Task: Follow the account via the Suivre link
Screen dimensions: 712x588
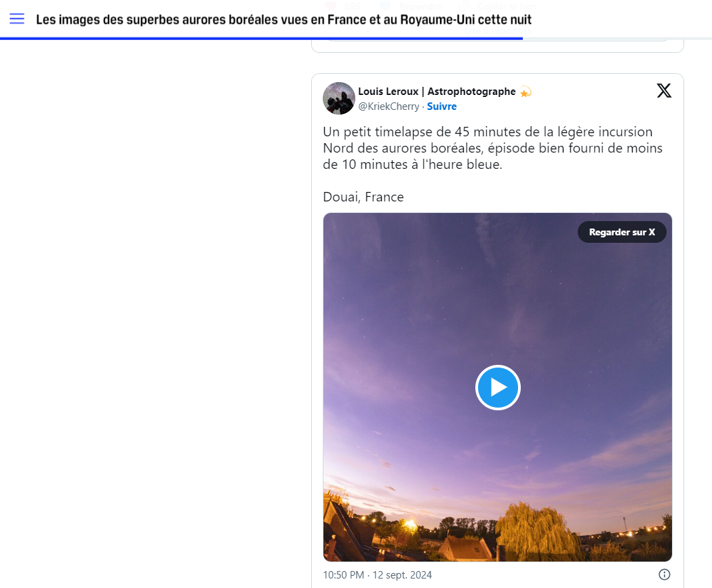Action: point(441,106)
